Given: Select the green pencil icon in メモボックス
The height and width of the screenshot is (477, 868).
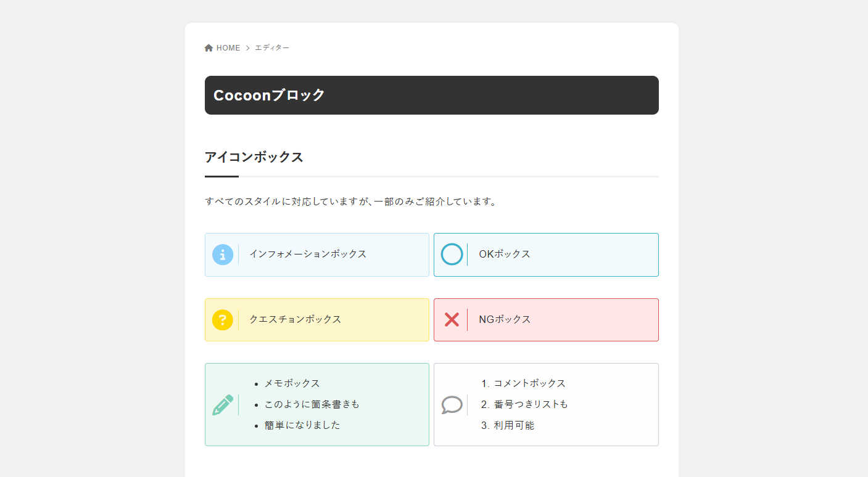Looking at the screenshot, I should click(x=223, y=404).
